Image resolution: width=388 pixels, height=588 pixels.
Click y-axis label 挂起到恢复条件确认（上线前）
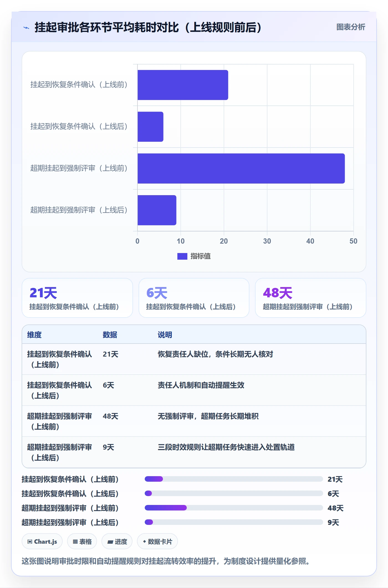tap(79, 85)
